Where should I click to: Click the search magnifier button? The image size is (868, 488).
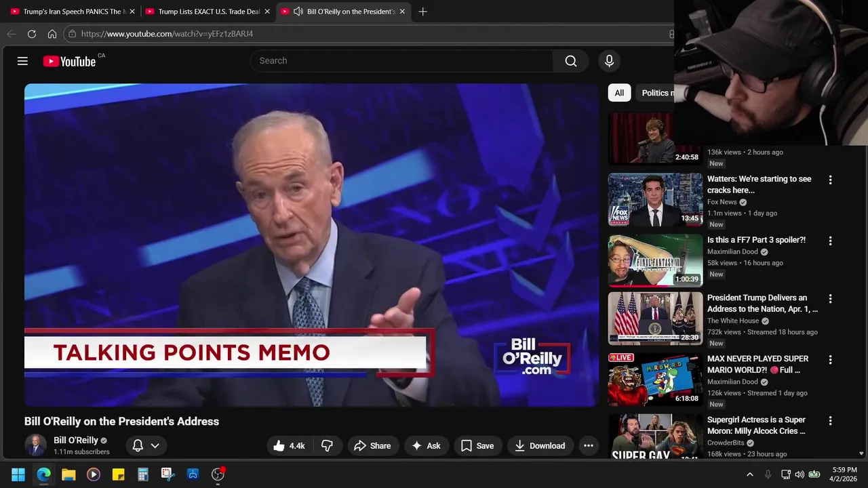571,61
